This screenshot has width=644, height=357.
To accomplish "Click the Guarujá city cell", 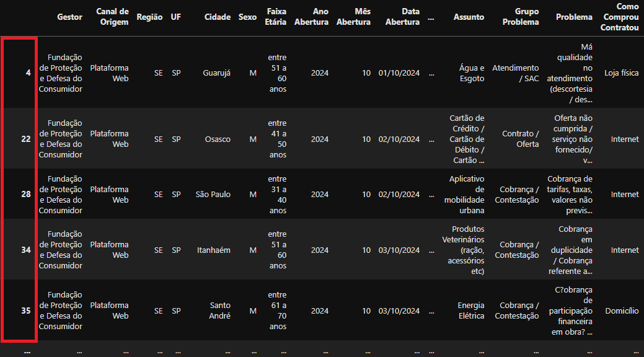I will tap(216, 73).
